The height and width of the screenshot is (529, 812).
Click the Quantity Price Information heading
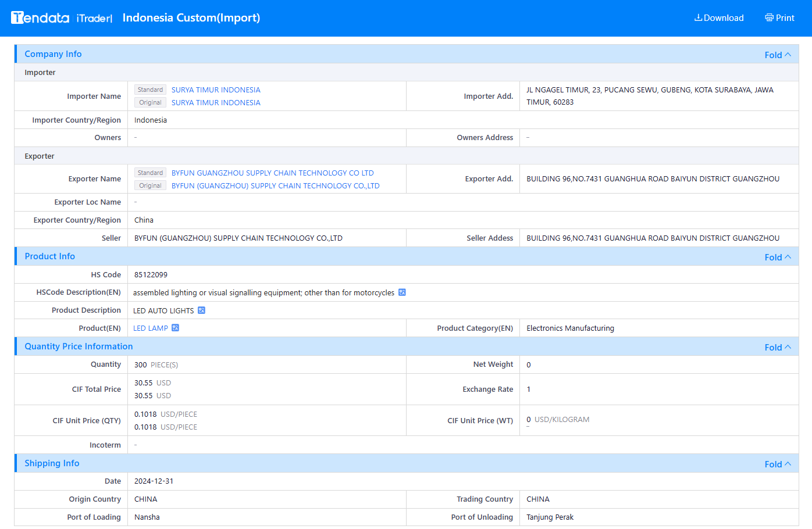pyautogui.click(x=79, y=346)
